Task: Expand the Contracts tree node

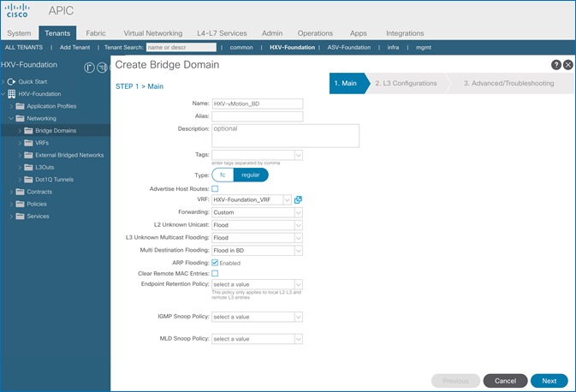Action: 11,192
